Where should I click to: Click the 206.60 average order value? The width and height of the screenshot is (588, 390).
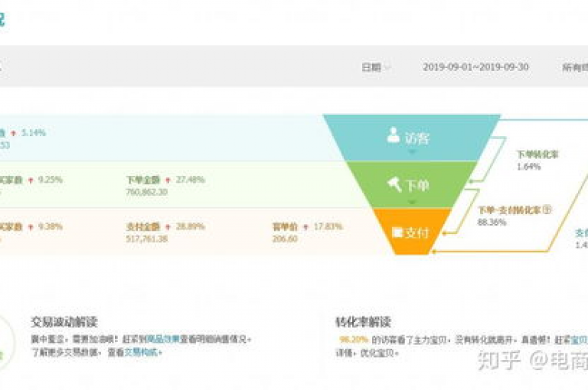[285, 239]
